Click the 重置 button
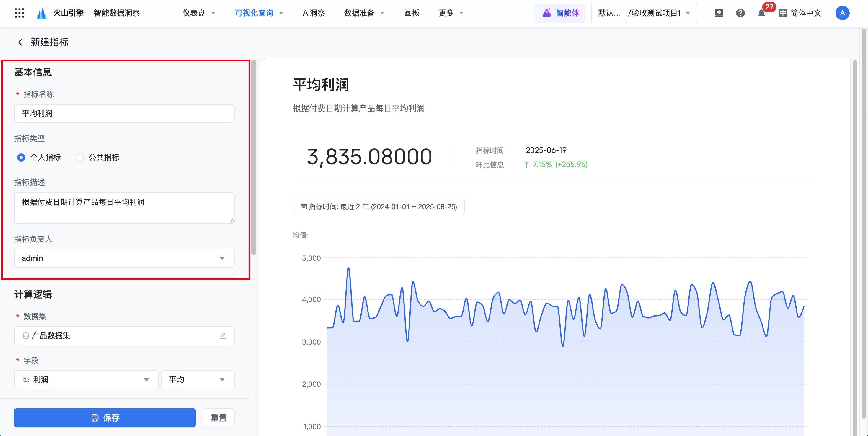This screenshot has height=436, width=868. (x=218, y=418)
